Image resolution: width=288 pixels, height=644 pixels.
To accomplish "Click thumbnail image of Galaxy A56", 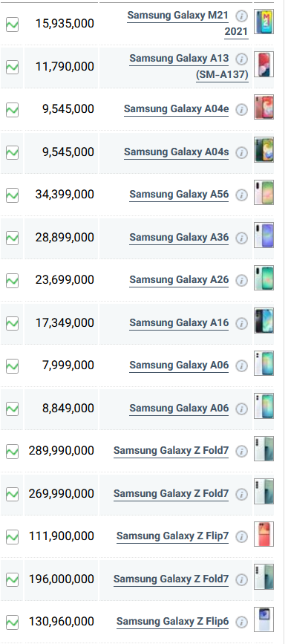I will click(x=264, y=192).
